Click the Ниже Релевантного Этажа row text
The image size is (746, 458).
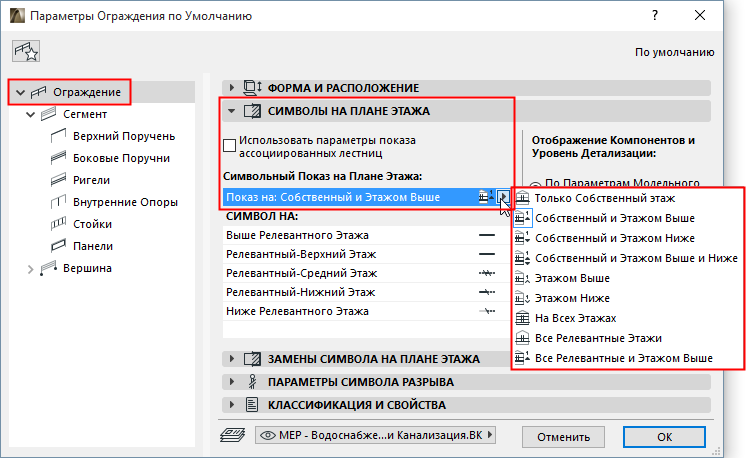coord(297,311)
